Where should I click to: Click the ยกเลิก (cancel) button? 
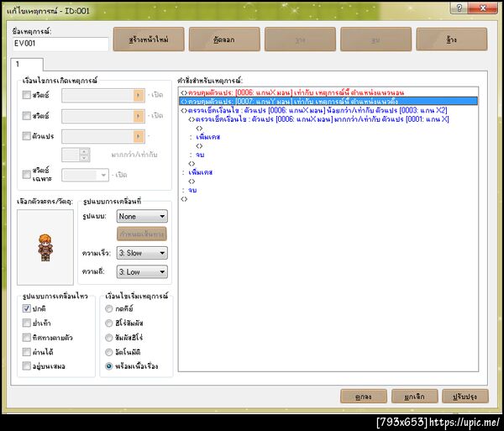(415, 397)
